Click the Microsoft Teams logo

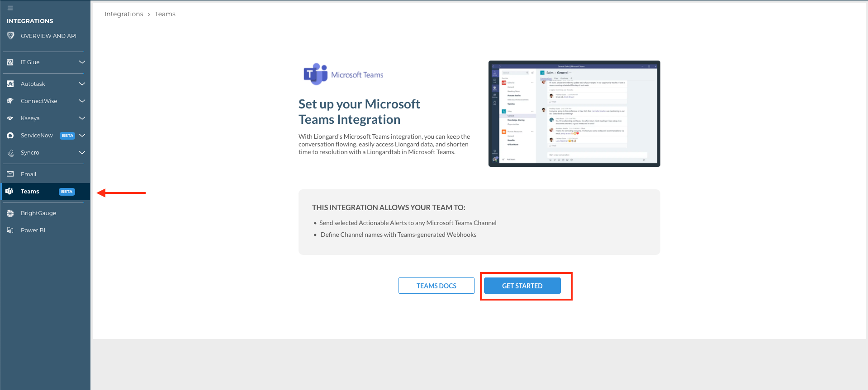coord(343,74)
